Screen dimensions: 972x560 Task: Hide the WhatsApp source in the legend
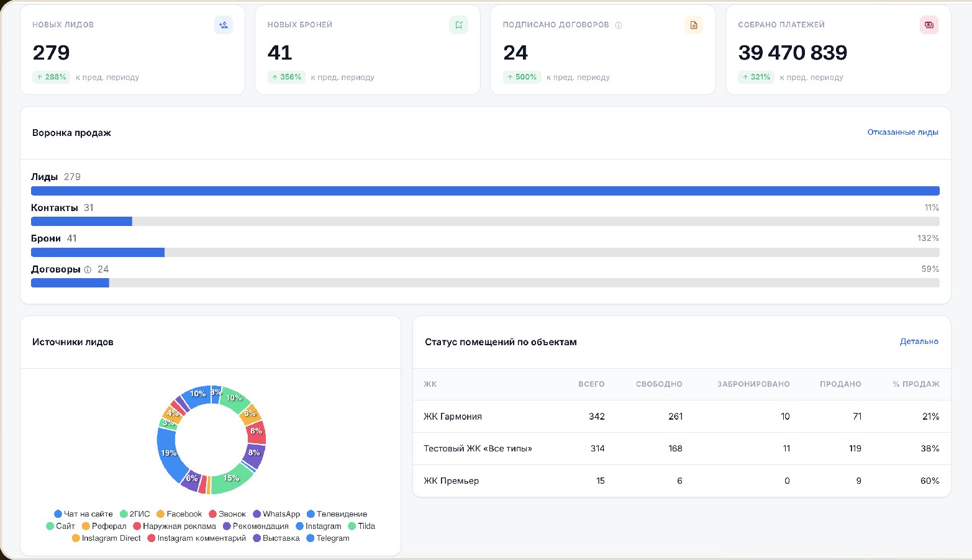pos(276,514)
